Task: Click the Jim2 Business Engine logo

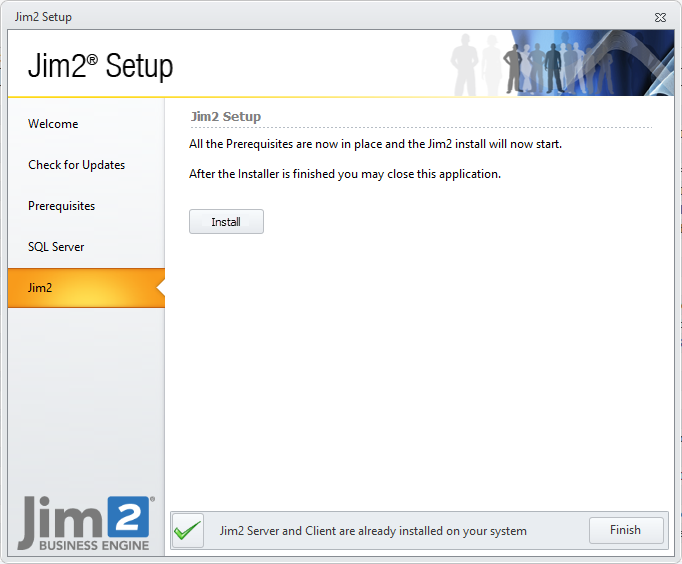Action: tap(85, 522)
